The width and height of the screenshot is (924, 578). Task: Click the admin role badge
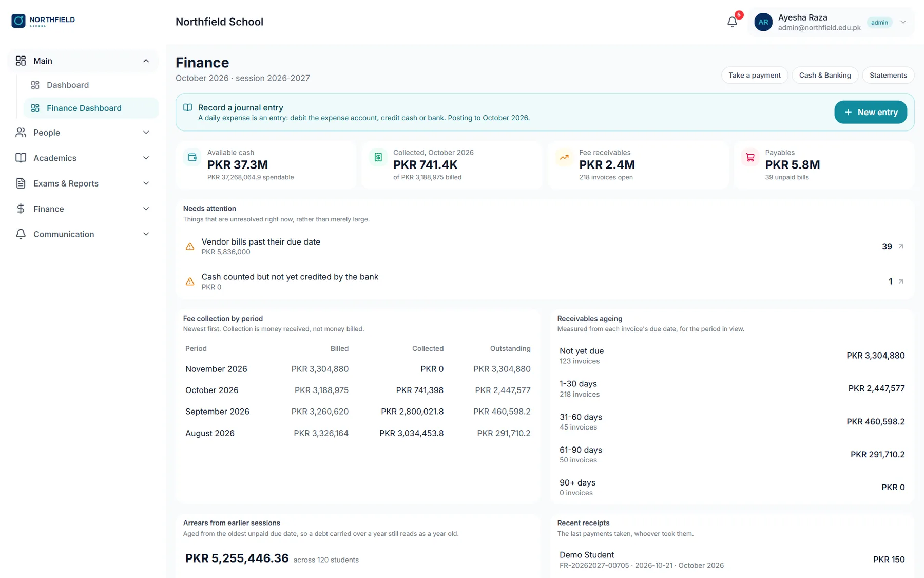click(879, 22)
